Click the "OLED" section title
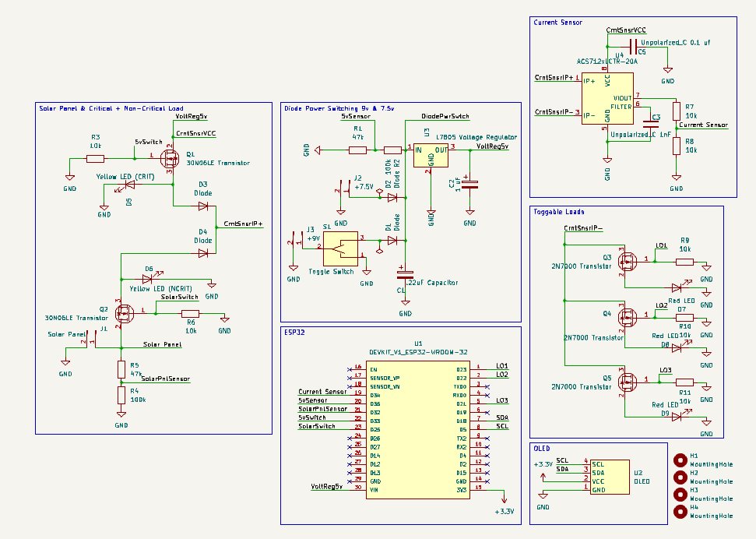The height and width of the screenshot is (539, 756). pyautogui.click(x=542, y=449)
